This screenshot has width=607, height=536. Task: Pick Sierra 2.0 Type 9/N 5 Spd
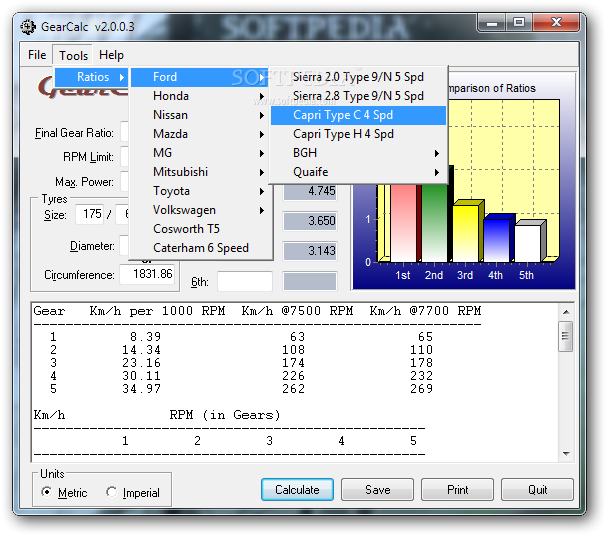358,77
